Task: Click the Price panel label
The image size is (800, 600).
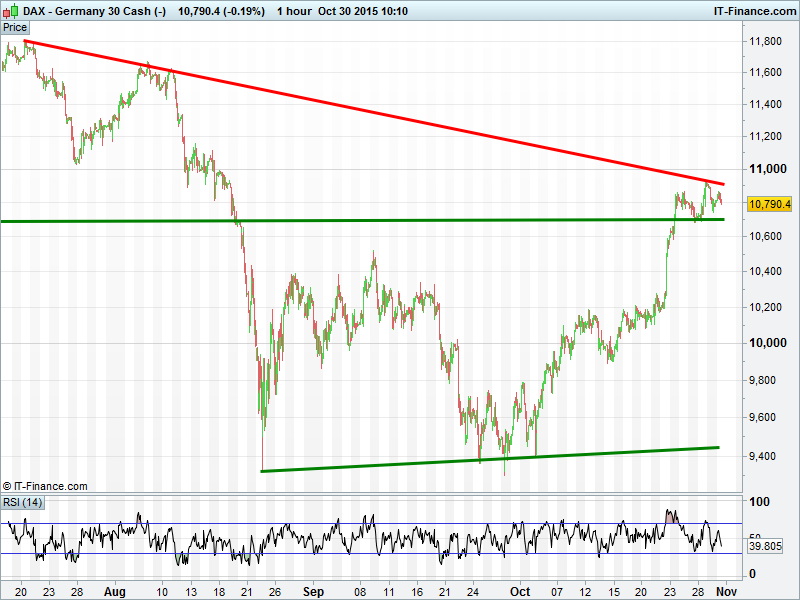Action: (x=15, y=28)
